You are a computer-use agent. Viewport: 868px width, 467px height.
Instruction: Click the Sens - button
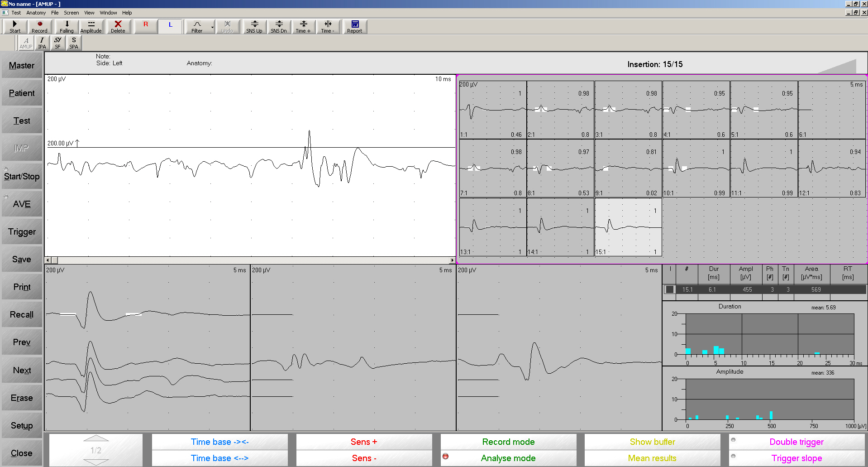point(364,458)
